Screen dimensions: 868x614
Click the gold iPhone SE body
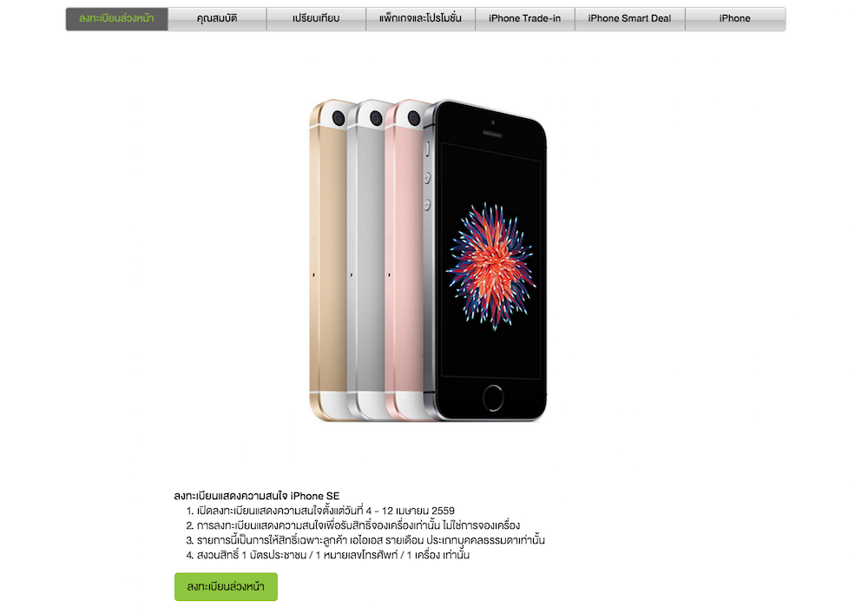328,261
